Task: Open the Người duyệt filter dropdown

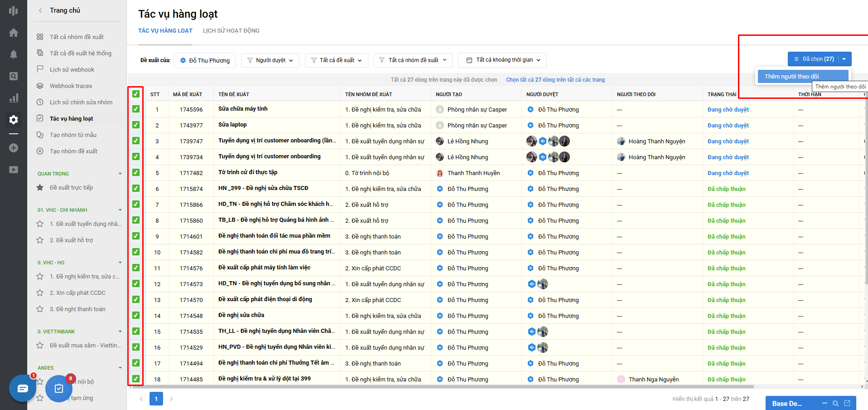Action: (x=270, y=60)
